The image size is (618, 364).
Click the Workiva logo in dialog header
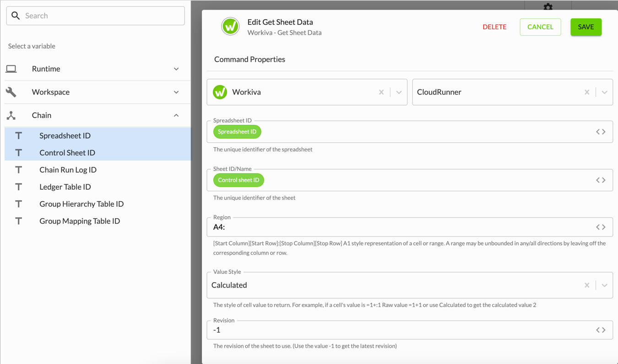click(230, 27)
